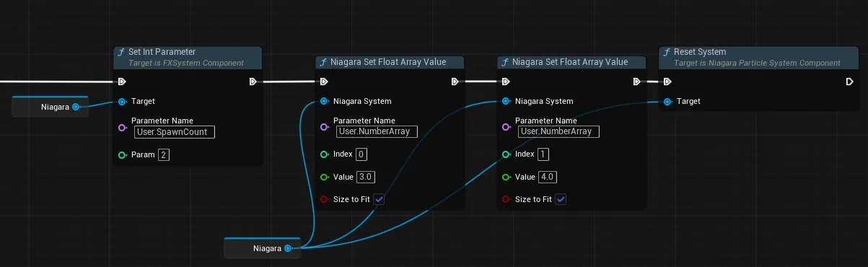The width and height of the screenshot is (868, 267).
Task: Toggle Size to Fit checkbox on second array node
Action: [x=561, y=199]
